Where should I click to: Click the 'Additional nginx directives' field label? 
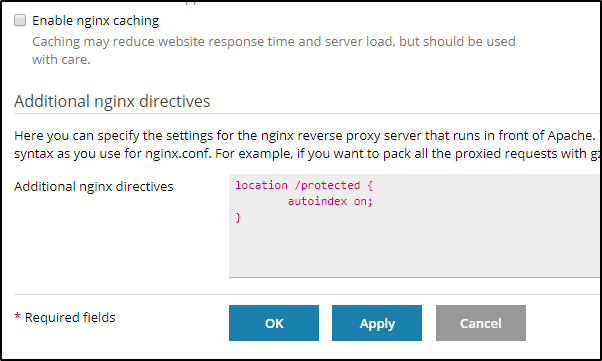tap(94, 187)
